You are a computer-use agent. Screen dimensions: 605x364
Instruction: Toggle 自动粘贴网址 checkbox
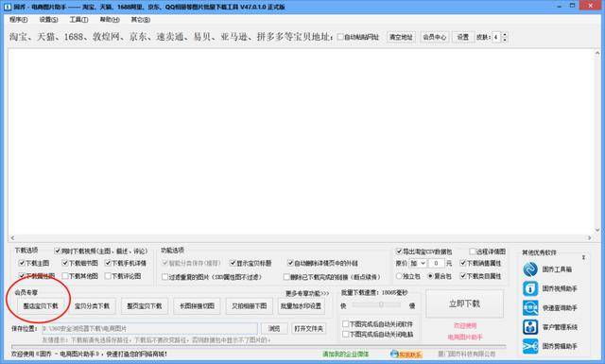click(x=340, y=37)
